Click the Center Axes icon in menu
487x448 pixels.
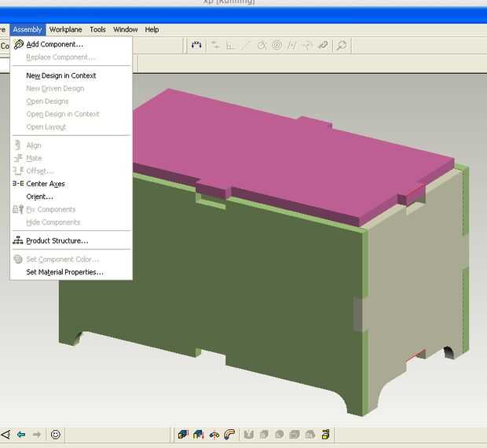pos(18,184)
